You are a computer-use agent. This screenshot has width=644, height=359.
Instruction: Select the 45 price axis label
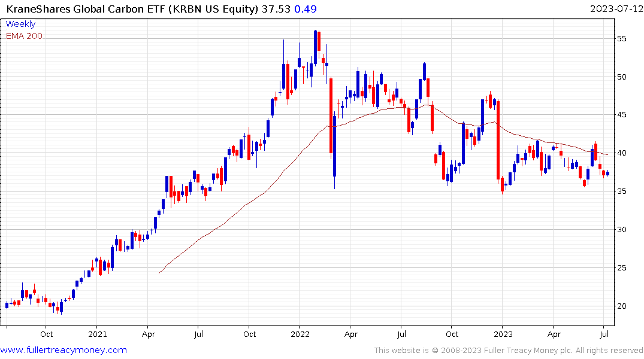tap(621, 115)
